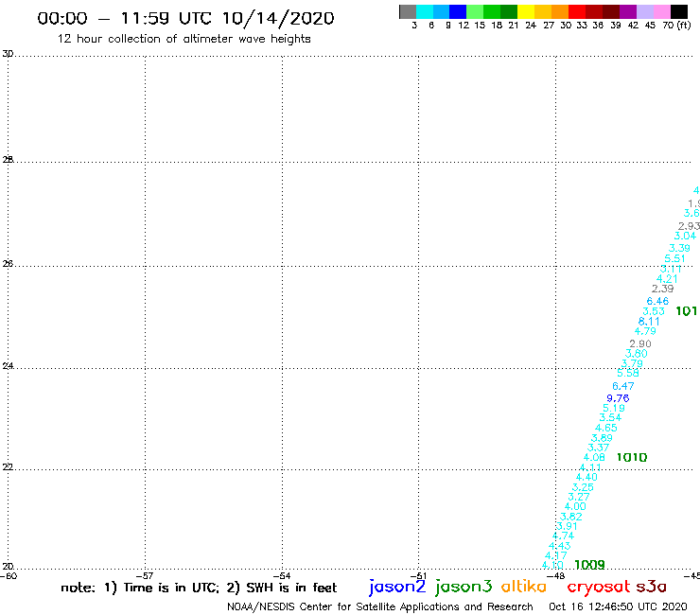Click the -48 longitude axis label
Image resolution: width=700 pixels, height=615 pixels.
pos(556,576)
